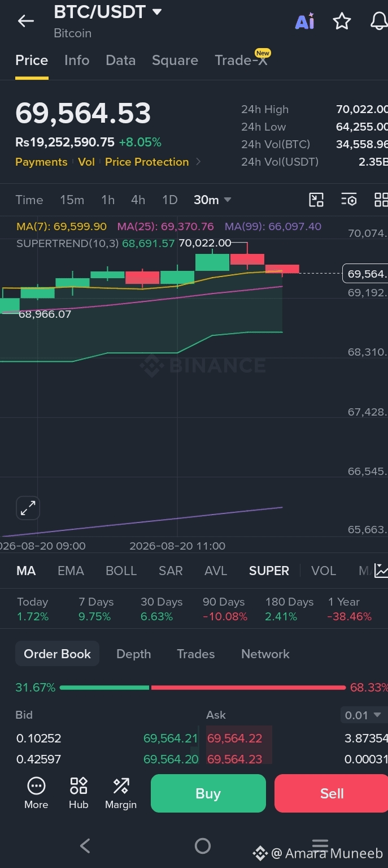Toggle the SAR indicator
This screenshot has width=388, height=868.
pyautogui.click(x=171, y=571)
